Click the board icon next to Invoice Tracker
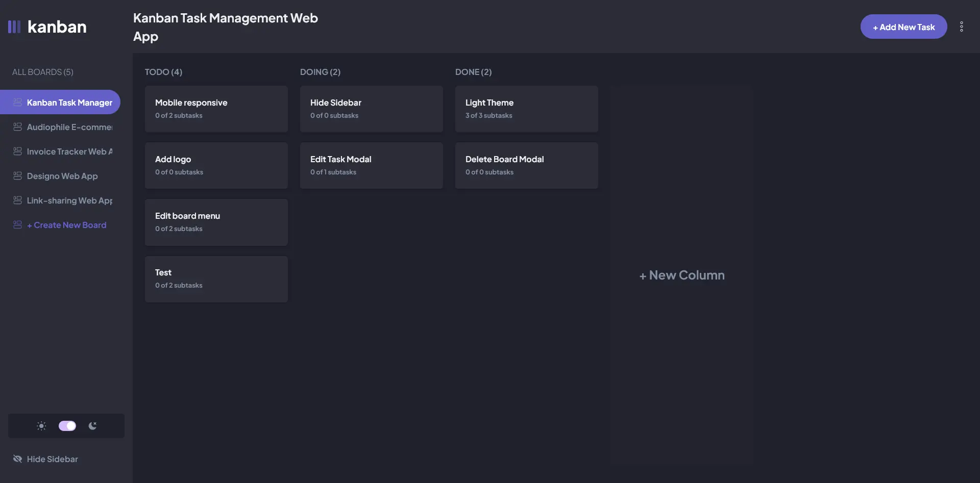This screenshot has width=980, height=483. point(17,151)
